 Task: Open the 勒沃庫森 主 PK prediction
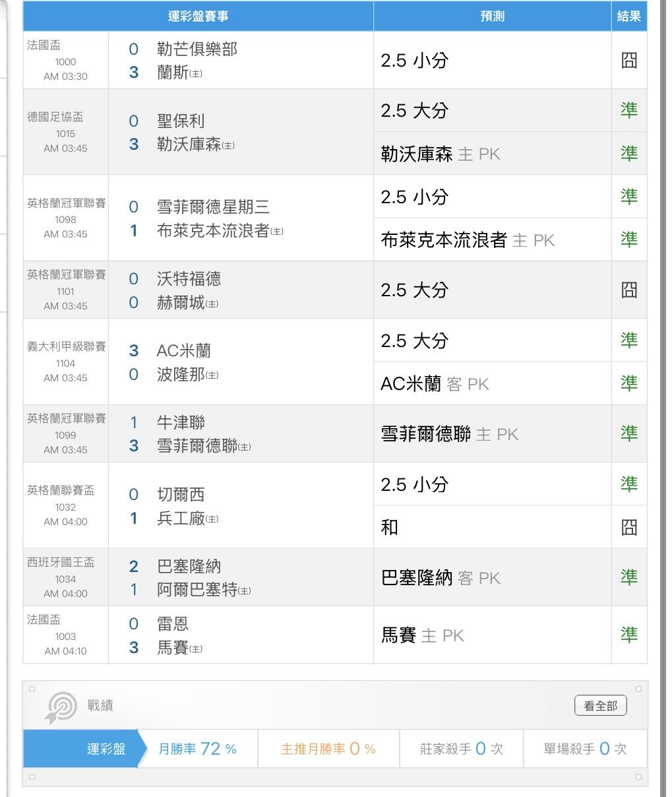pos(441,154)
